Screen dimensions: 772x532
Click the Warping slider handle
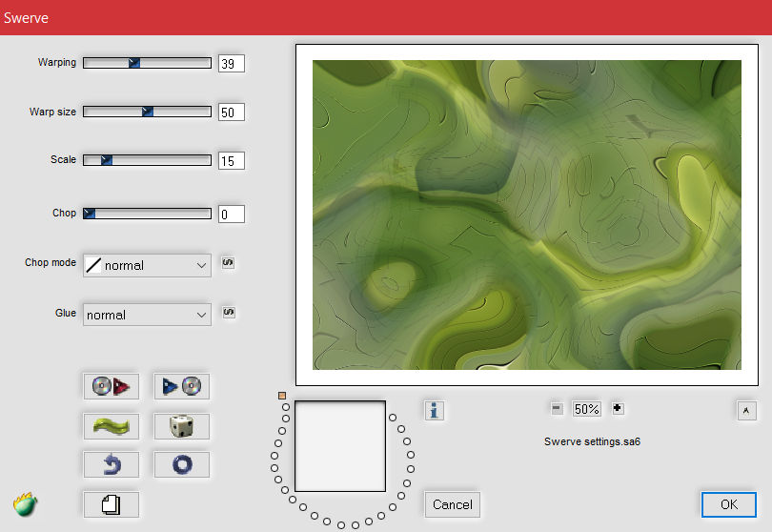[134, 63]
